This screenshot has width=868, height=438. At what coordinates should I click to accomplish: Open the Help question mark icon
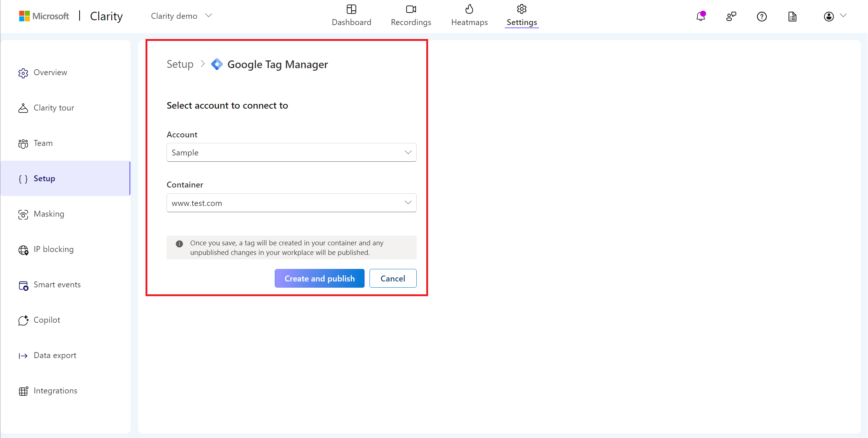pyautogui.click(x=762, y=17)
